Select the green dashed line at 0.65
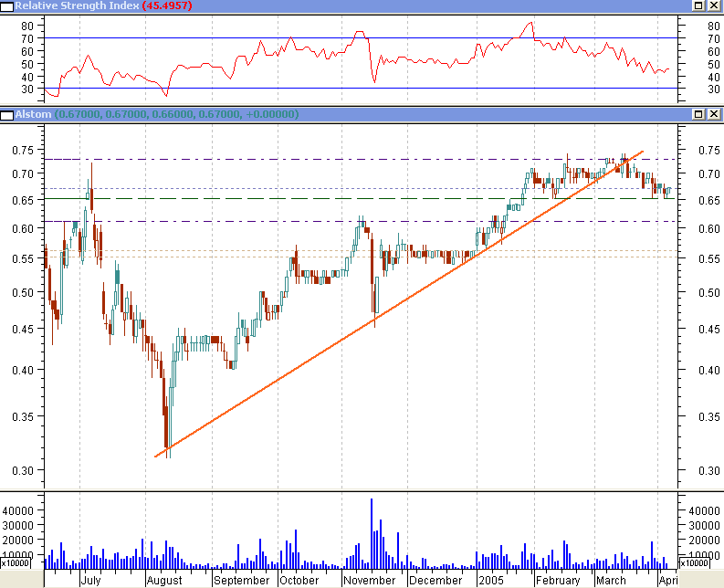This screenshot has height=588, width=724. (x=360, y=199)
